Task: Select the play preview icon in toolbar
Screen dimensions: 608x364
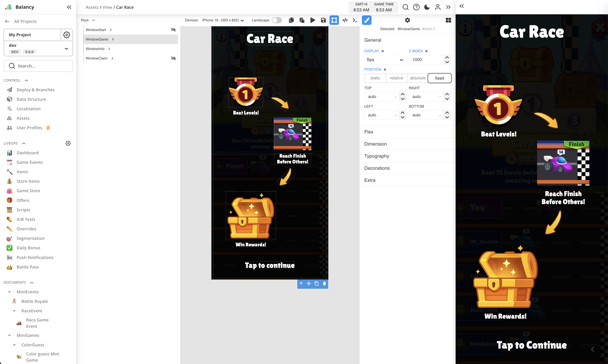Action: (313, 20)
